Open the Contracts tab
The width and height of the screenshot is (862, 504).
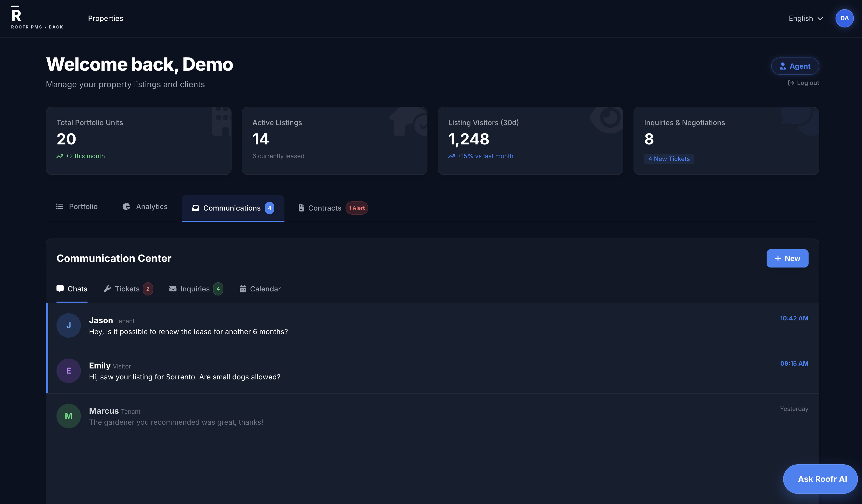point(324,208)
